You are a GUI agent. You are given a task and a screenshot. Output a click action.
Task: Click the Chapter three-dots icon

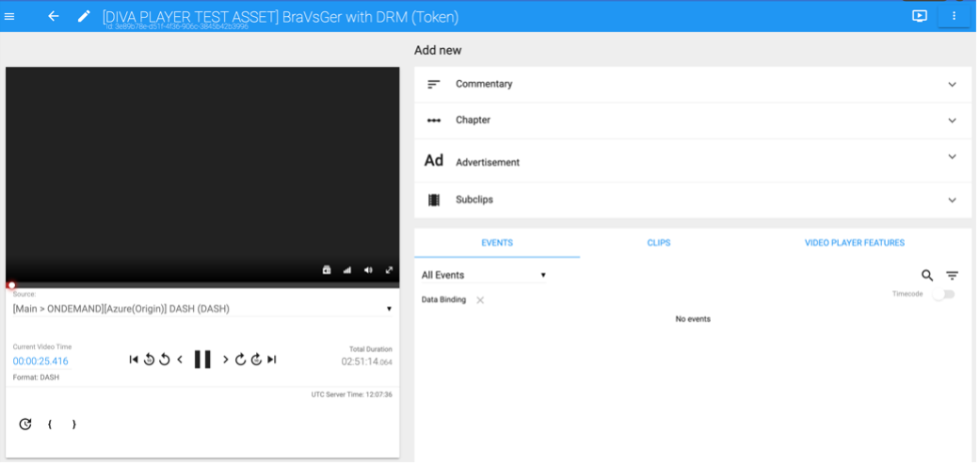click(434, 121)
